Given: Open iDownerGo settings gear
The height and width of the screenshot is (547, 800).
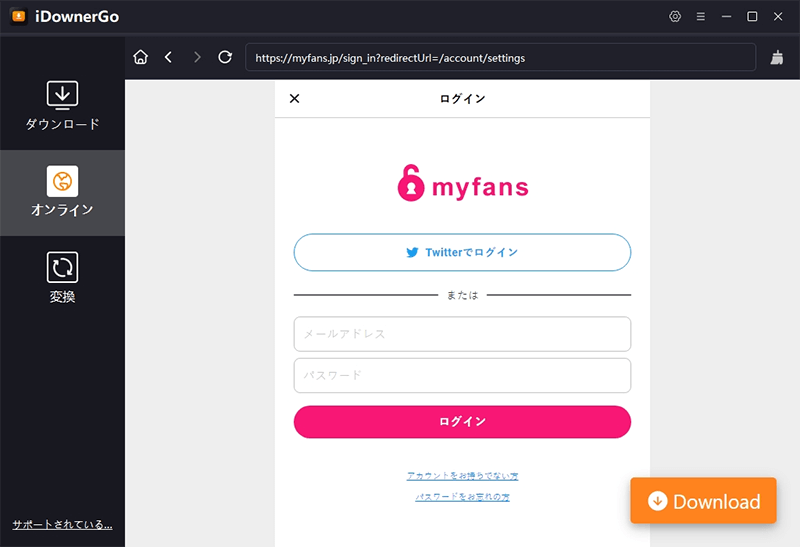Looking at the screenshot, I should tap(674, 16).
